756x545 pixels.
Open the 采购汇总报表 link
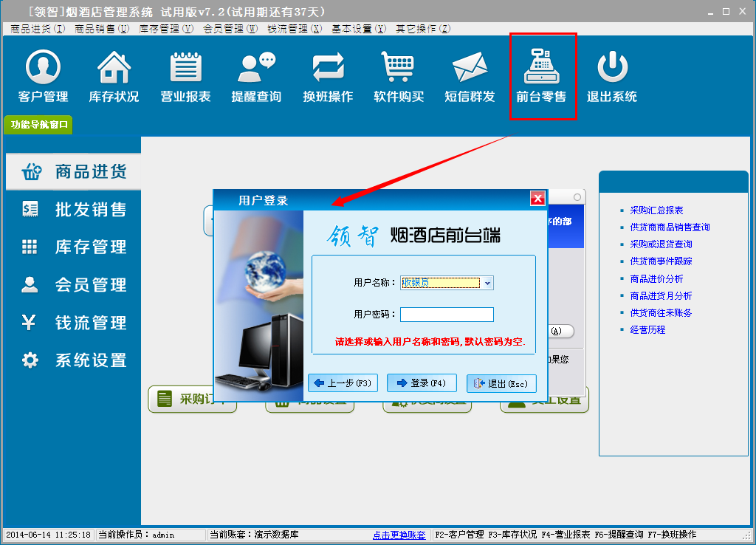pyautogui.click(x=656, y=210)
